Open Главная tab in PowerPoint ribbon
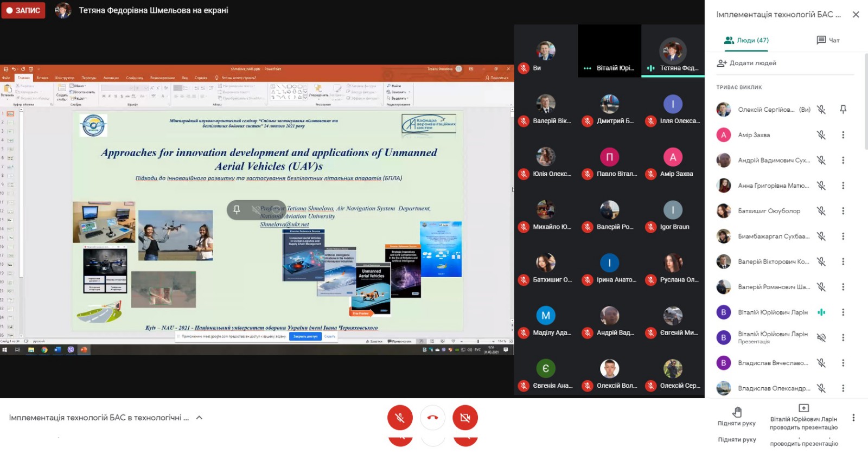 tap(24, 78)
